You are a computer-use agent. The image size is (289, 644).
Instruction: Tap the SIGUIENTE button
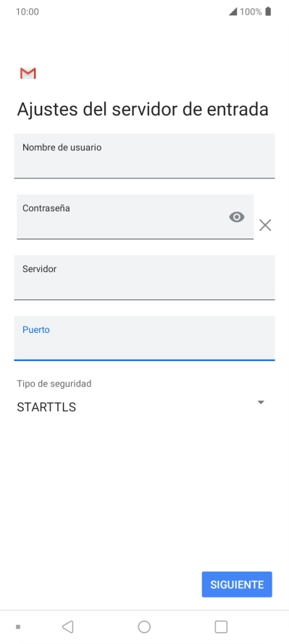[237, 584]
